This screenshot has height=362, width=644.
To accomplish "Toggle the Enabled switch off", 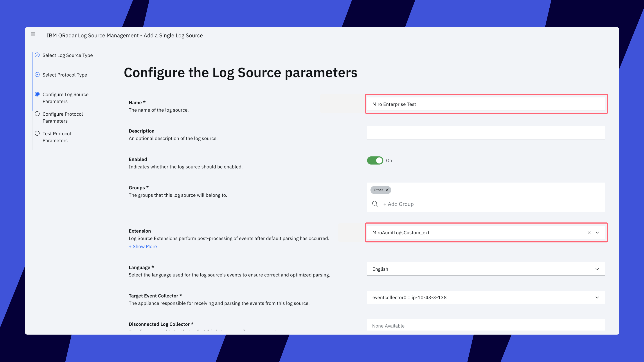I will [375, 160].
